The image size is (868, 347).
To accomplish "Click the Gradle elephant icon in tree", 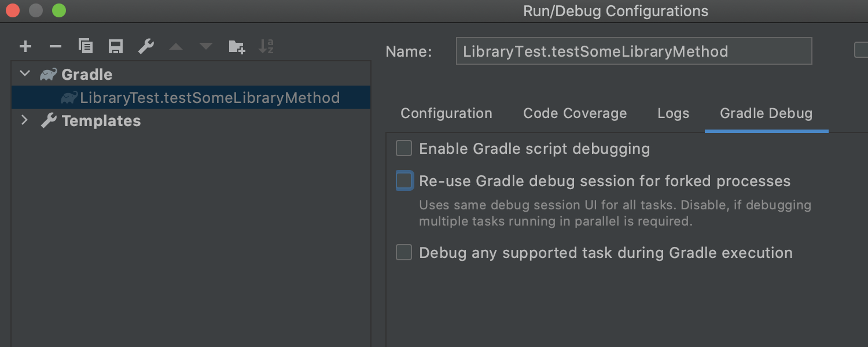I will pyautogui.click(x=48, y=75).
